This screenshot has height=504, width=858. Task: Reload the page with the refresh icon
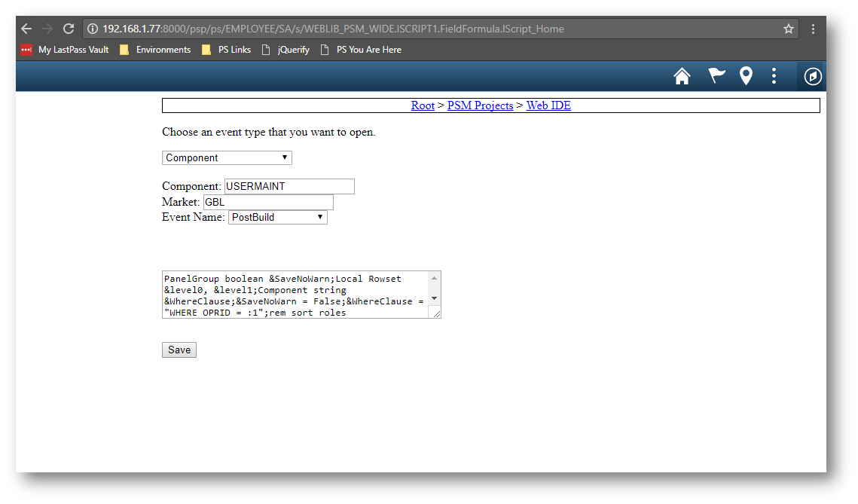coord(69,29)
